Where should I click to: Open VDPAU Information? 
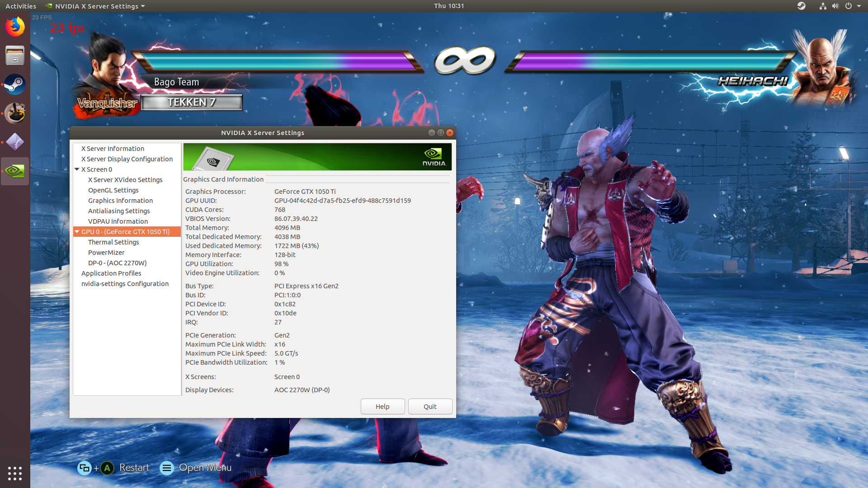(118, 221)
